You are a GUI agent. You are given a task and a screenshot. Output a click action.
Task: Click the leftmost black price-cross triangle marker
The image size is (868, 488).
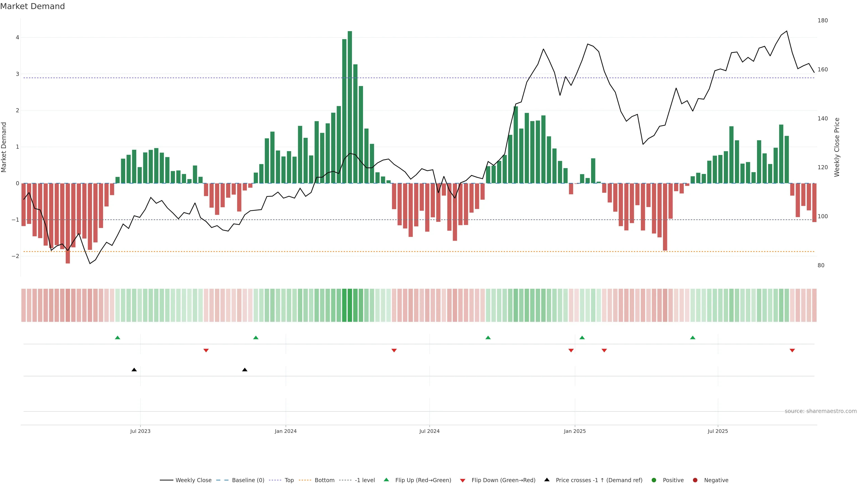(134, 370)
